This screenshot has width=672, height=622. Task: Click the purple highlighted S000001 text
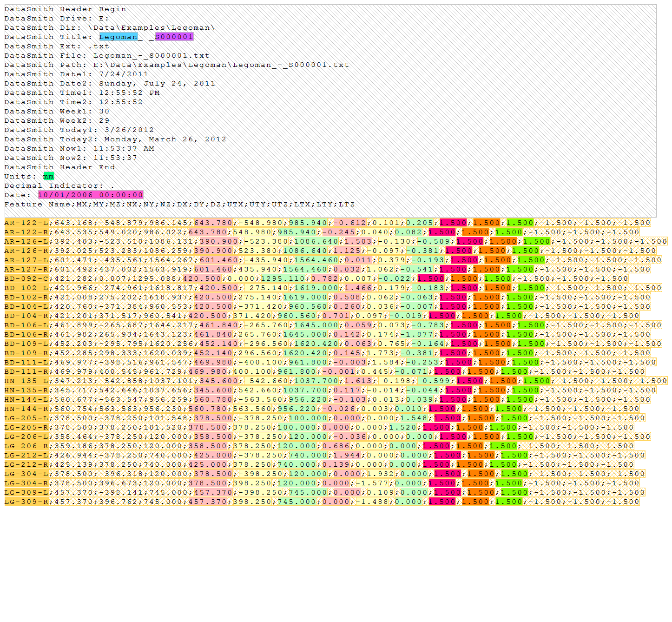click(174, 37)
